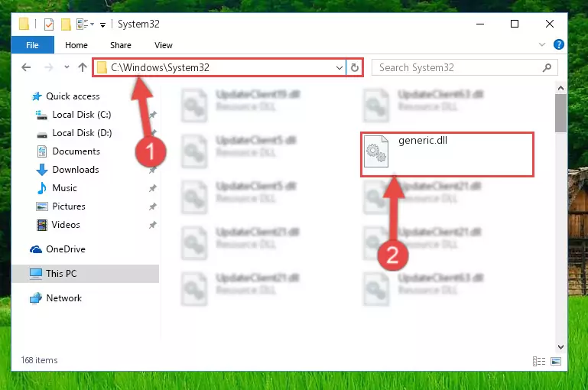This screenshot has width=588, height=390.
Task: Switch to Large icons view layout icon
Action: 556,361
